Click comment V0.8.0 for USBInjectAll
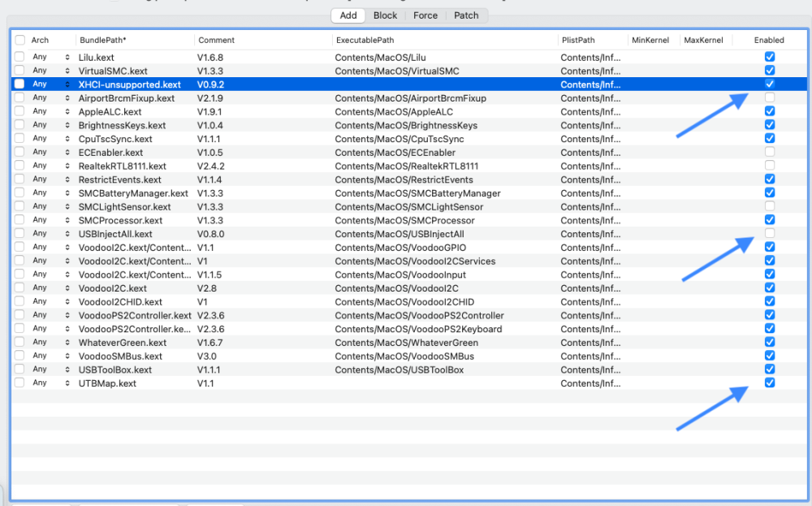 [211, 234]
